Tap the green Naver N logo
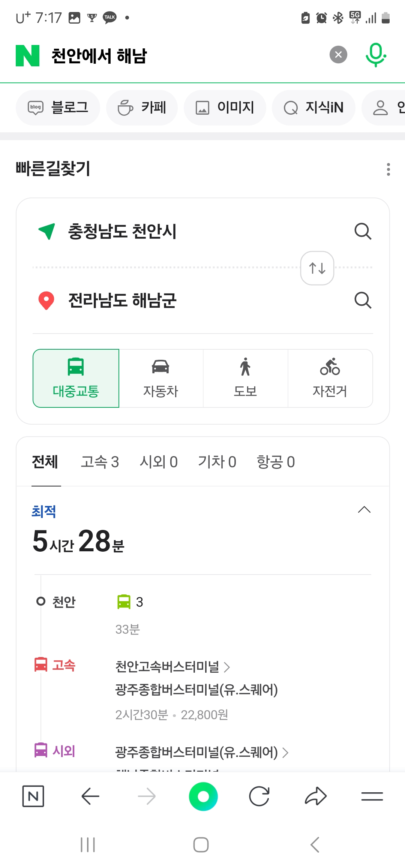The width and height of the screenshot is (405, 868). (x=27, y=55)
